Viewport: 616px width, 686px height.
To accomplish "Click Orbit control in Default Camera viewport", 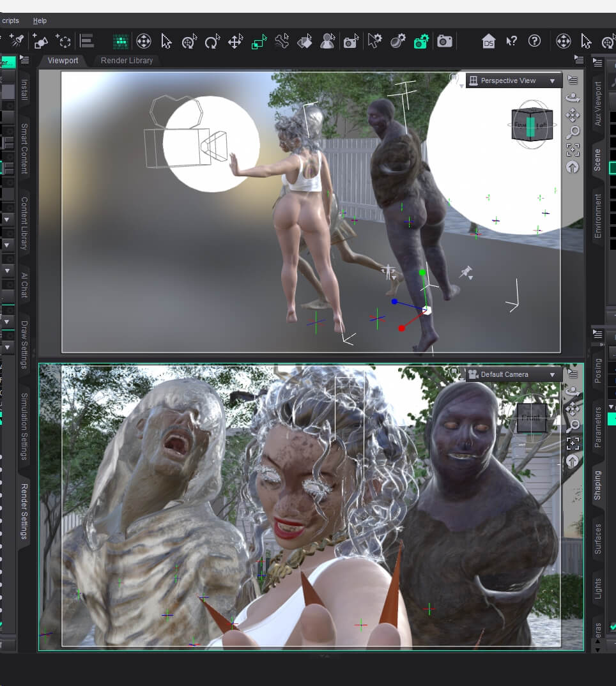I will click(573, 392).
